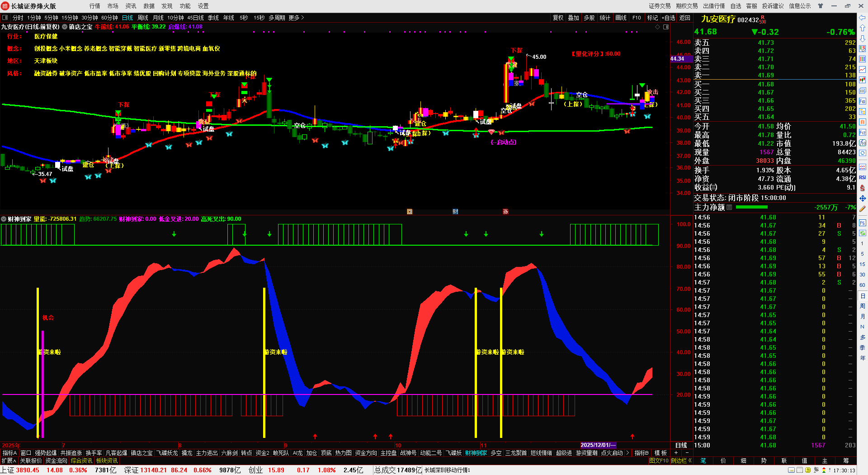Image resolution: width=868 pixels, height=475 pixels.
Task: Click the RSI indicator icon in sidebar
Action: point(863,177)
